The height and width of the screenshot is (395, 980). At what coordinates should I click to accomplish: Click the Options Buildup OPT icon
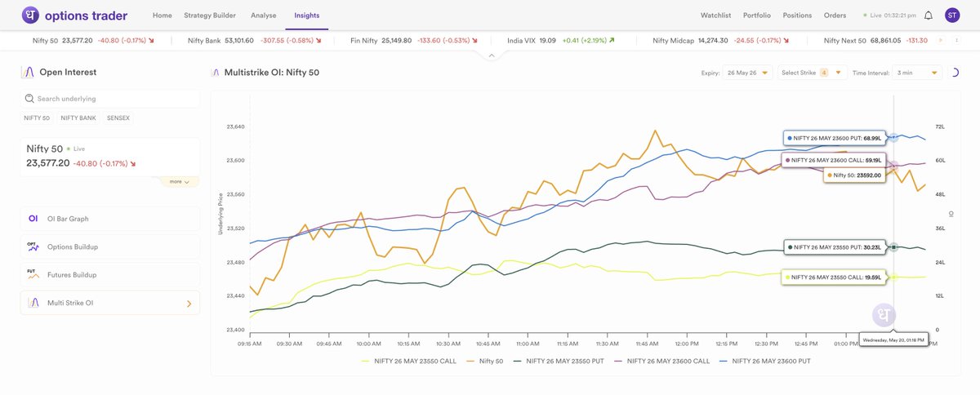pyautogui.click(x=33, y=246)
